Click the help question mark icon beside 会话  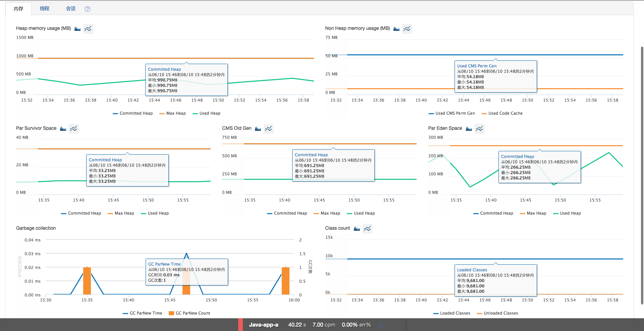tap(88, 9)
